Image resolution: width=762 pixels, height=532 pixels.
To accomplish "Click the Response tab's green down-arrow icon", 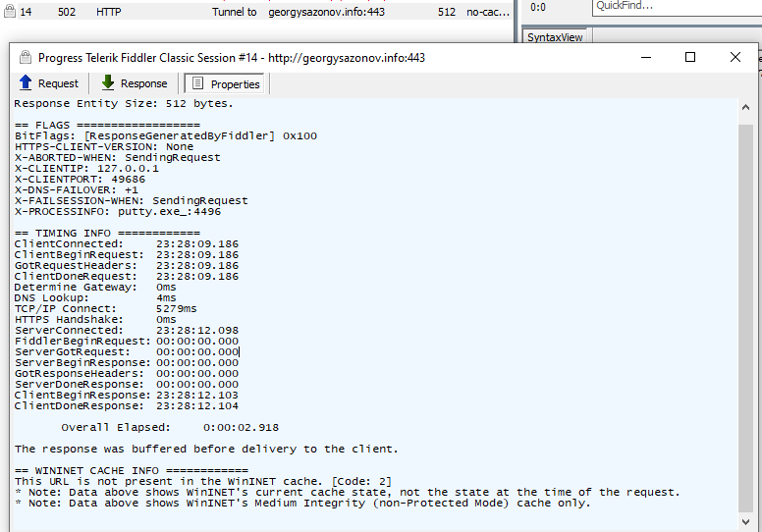I will pos(108,83).
